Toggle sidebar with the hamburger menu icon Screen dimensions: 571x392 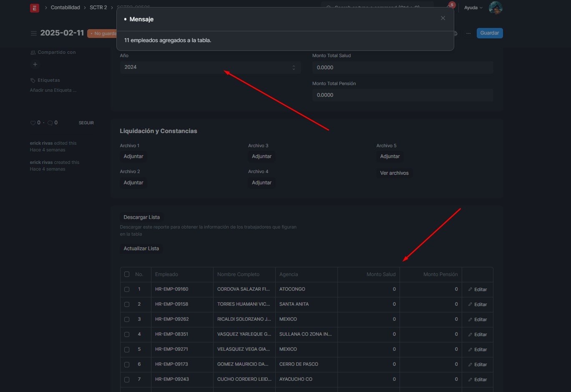34,33
